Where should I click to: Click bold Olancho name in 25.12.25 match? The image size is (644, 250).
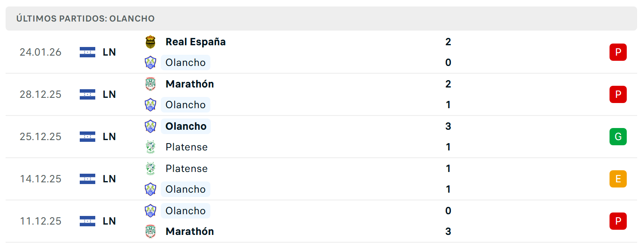[186, 126]
